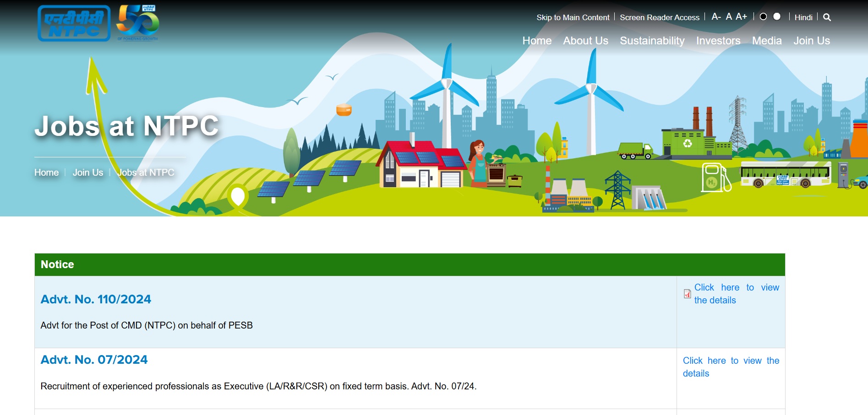Click the 50 years anniversary logo
This screenshot has height=415, width=868.
point(137,22)
